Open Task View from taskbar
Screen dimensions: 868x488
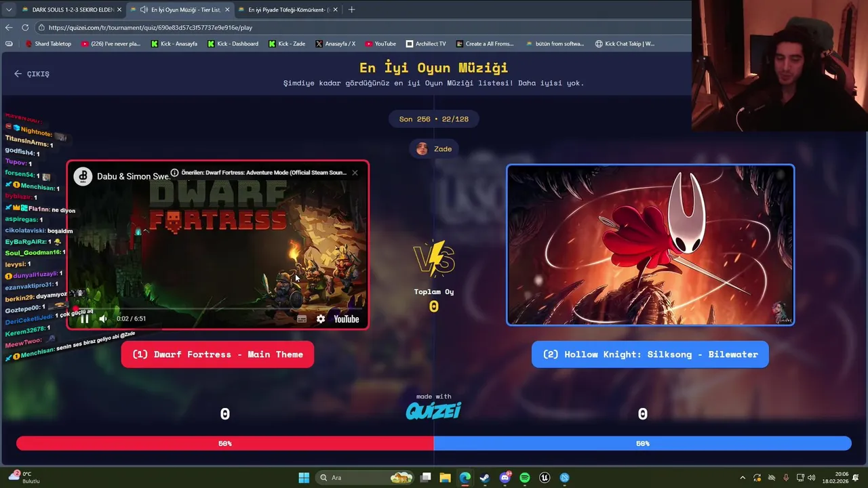click(x=425, y=478)
